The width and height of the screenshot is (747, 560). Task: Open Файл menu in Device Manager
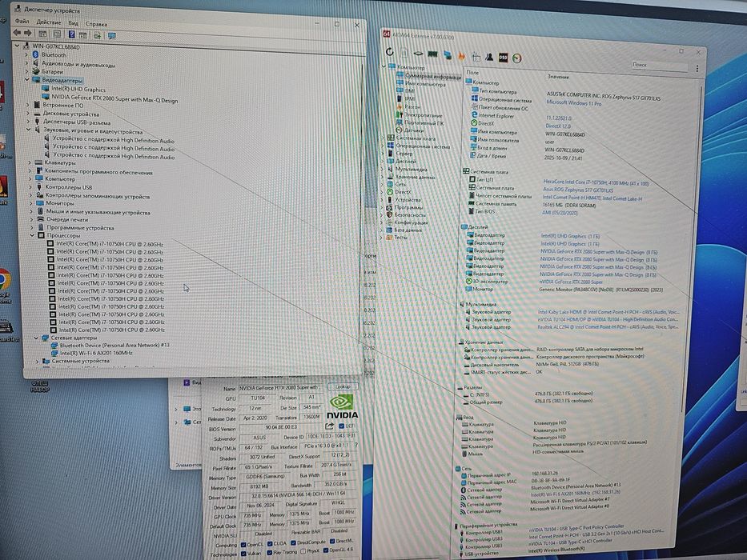[22, 22]
